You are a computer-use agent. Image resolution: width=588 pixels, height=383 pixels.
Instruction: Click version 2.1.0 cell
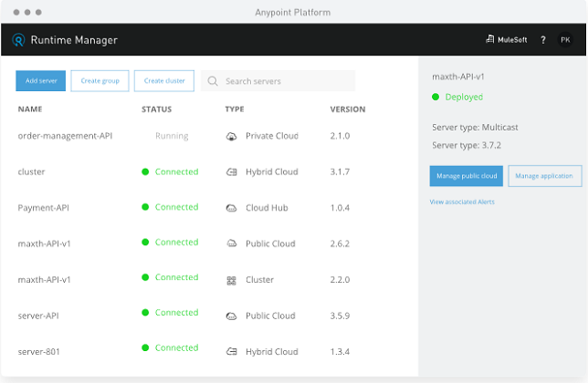pyautogui.click(x=340, y=136)
